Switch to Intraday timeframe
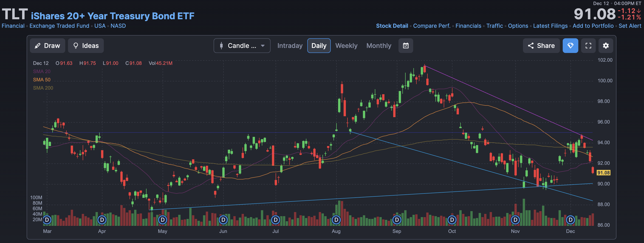 click(290, 46)
